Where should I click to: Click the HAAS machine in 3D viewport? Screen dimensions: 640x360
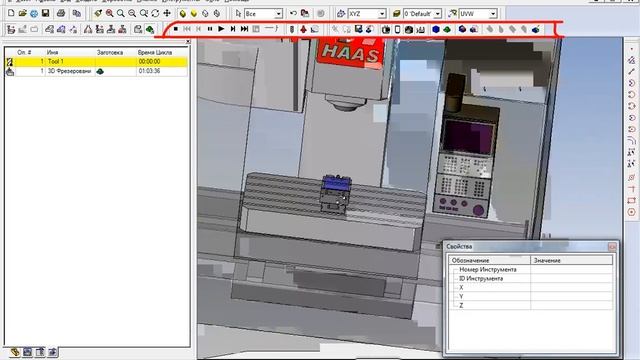click(x=350, y=53)
